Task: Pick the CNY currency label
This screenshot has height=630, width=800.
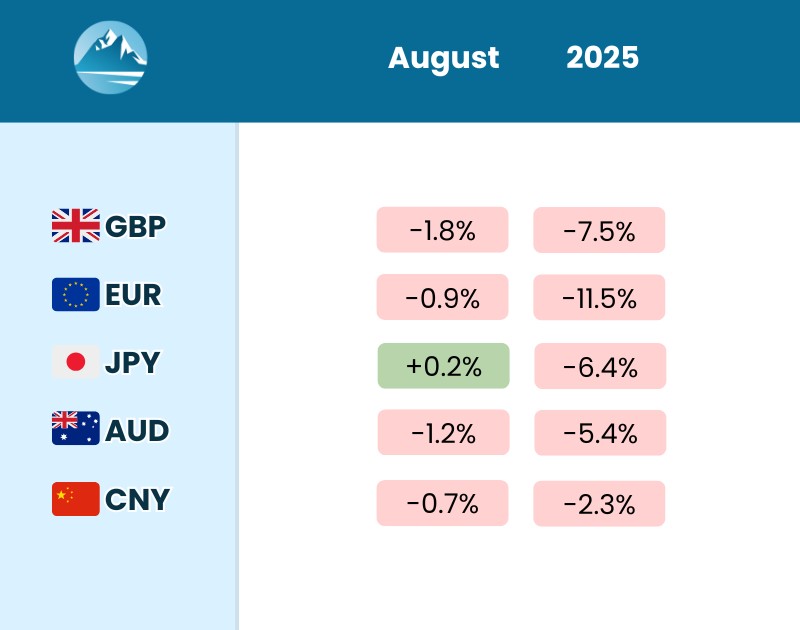Action: (x=137, y=499)
